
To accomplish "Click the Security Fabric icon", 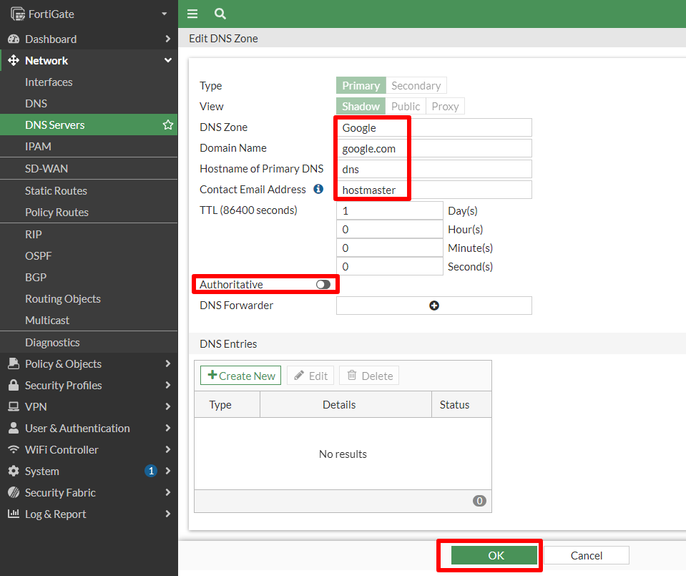I will [x=14, y=492].
